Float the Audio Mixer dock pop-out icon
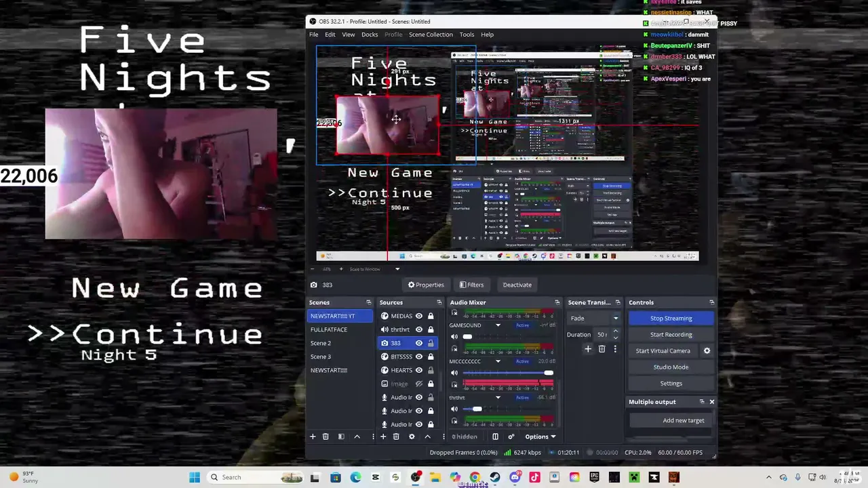The height and width of the screenshot is (488, 868). click(x=557, y=302)
